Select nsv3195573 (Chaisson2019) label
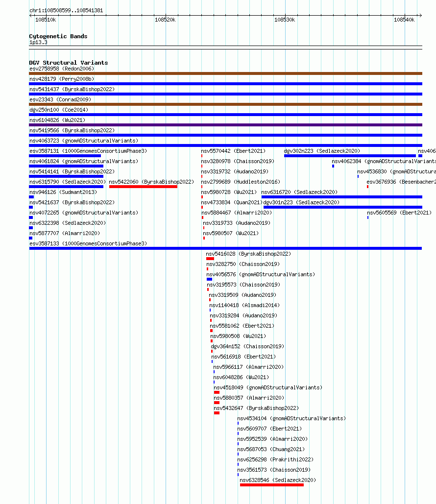This screenshot has height=504, width=436. point(244,285)
